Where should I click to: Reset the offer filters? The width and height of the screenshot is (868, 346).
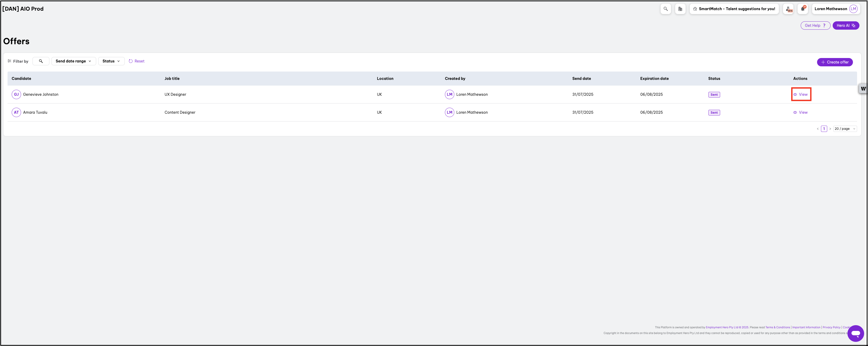coord(136,61)
